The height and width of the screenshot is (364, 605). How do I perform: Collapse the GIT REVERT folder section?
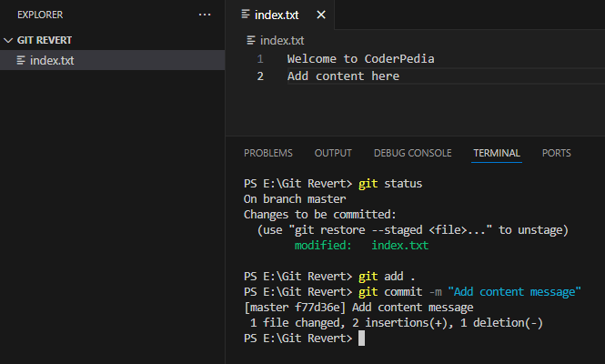[x=10, y=41]
